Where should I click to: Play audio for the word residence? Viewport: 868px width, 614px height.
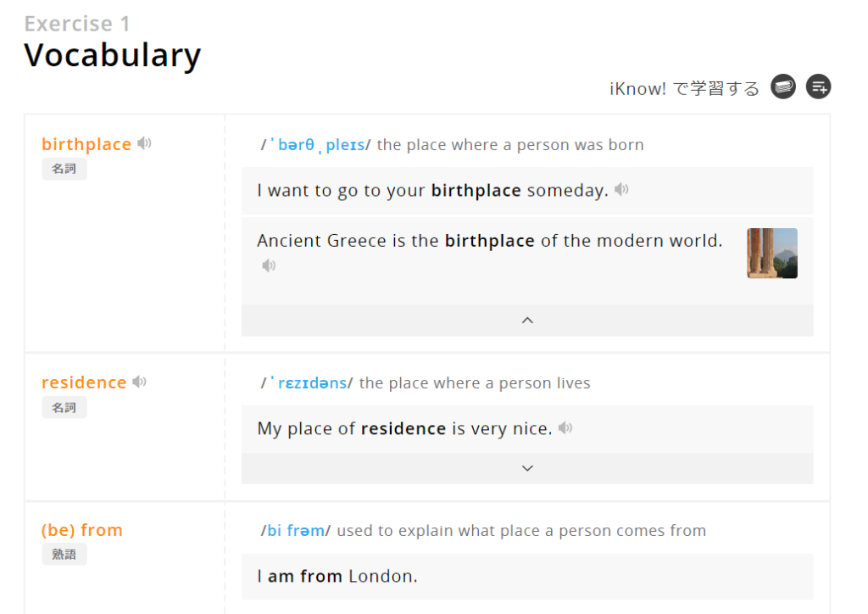140,382
